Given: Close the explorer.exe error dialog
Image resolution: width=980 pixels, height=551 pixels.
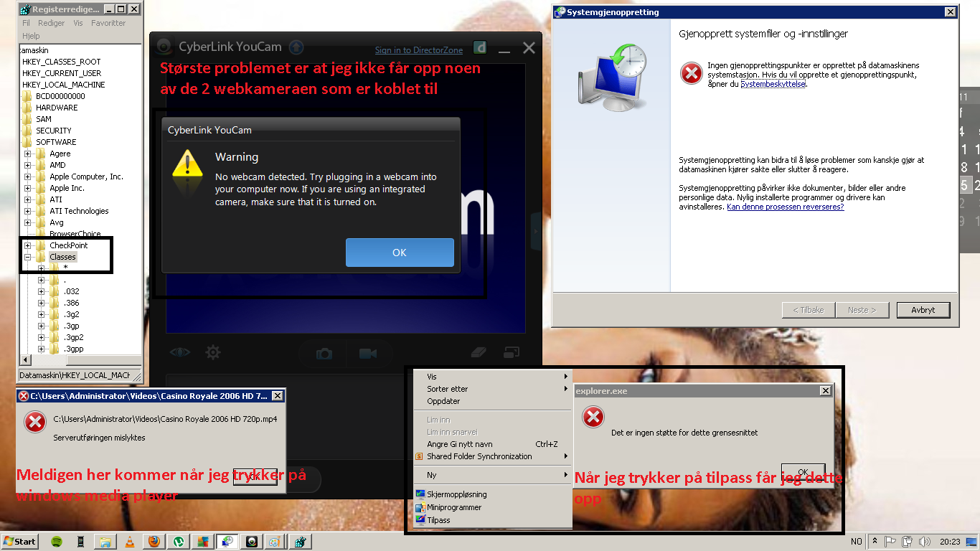Looking at the screenshot, I should click(826, 391).
